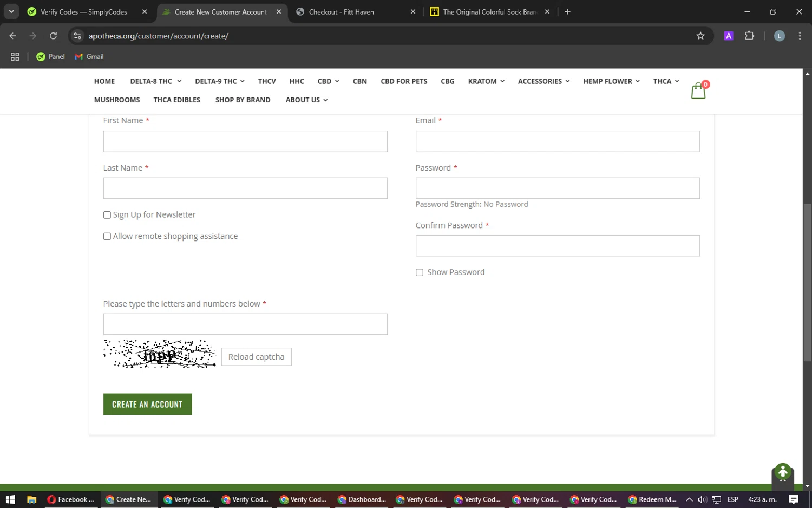Click the captcha image

pos(160,354)
